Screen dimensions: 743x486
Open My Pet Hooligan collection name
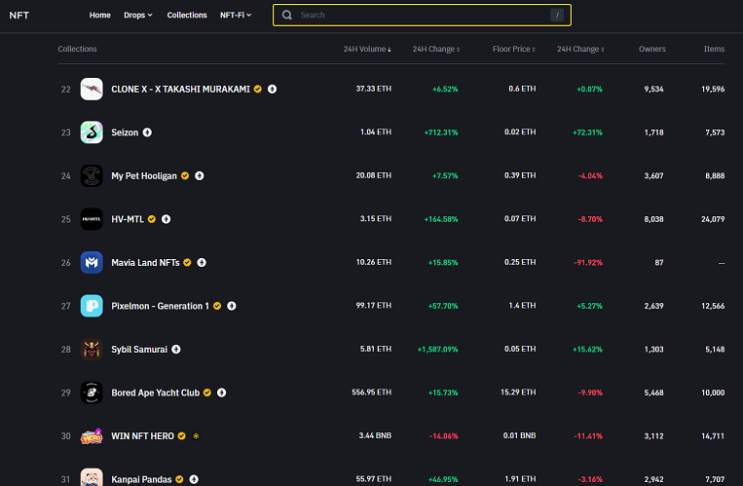(144, 176)
